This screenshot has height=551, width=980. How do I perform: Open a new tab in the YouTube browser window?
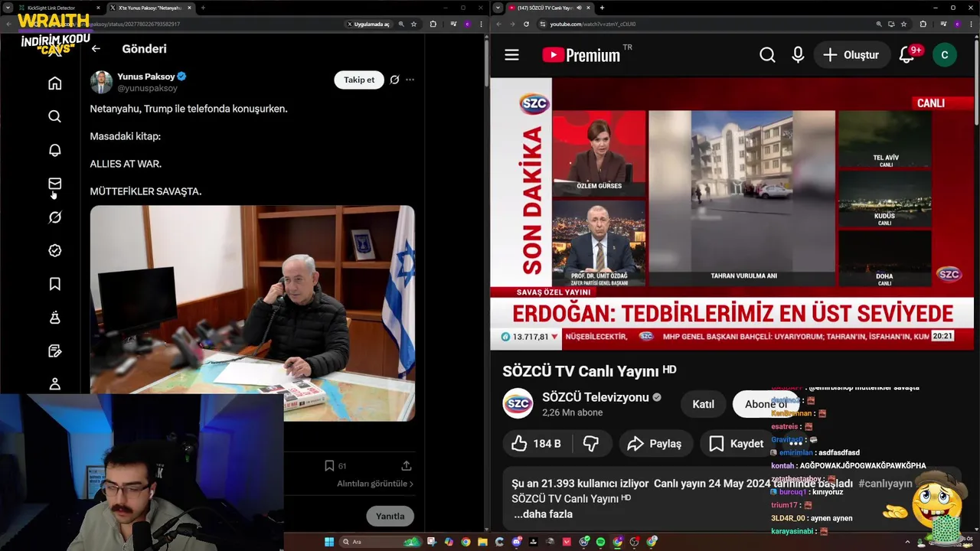point(602,8)
